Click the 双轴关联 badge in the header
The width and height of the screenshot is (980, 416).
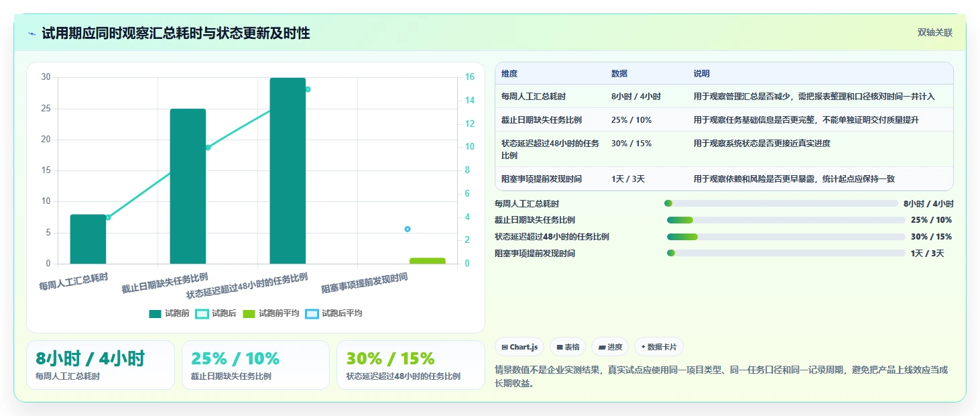[934, 33]
